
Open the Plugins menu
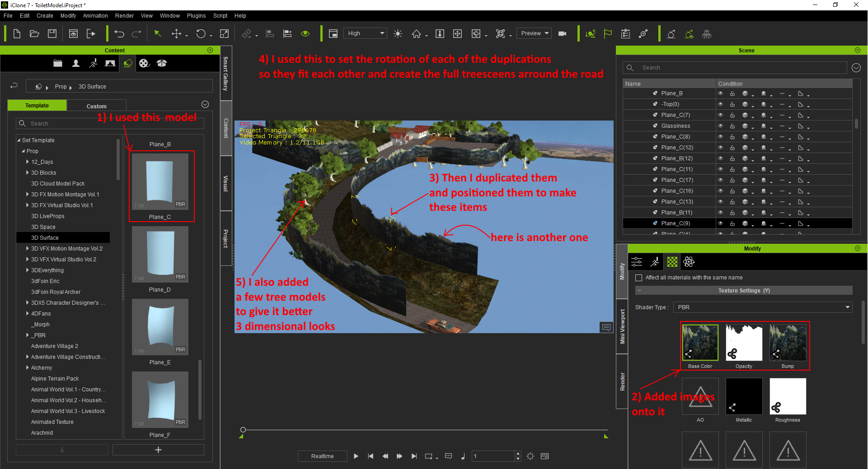pos(196,15)
